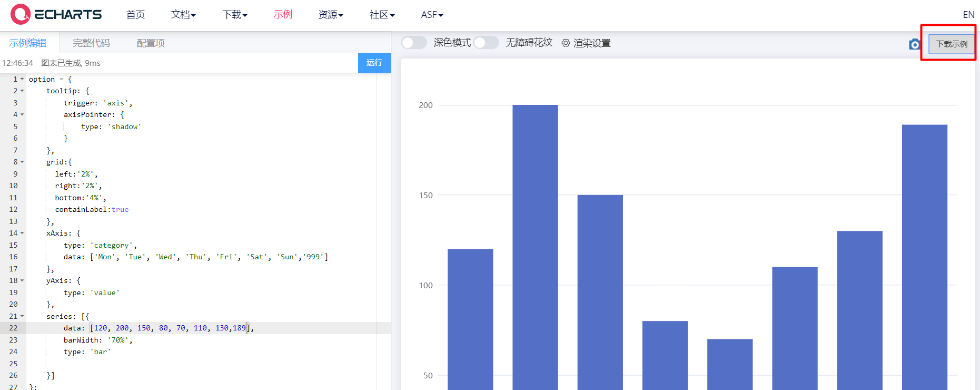Switch to 完整代码 tab
Screen dimensions: 980x390
coord(91,43)
